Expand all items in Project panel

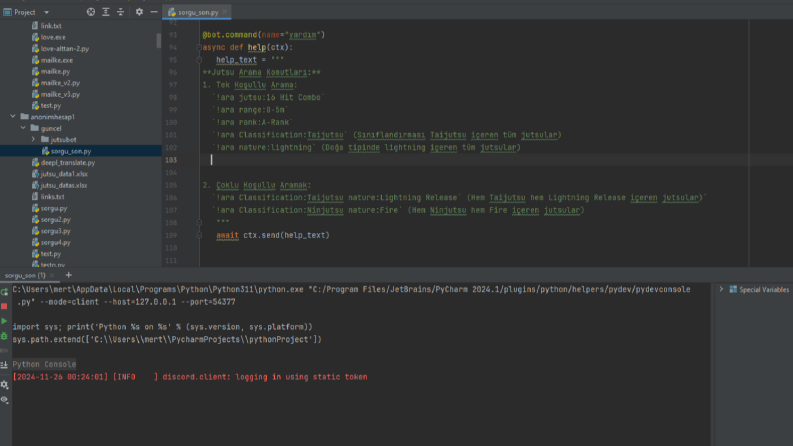pyautogui.click(x=106, y=12)
